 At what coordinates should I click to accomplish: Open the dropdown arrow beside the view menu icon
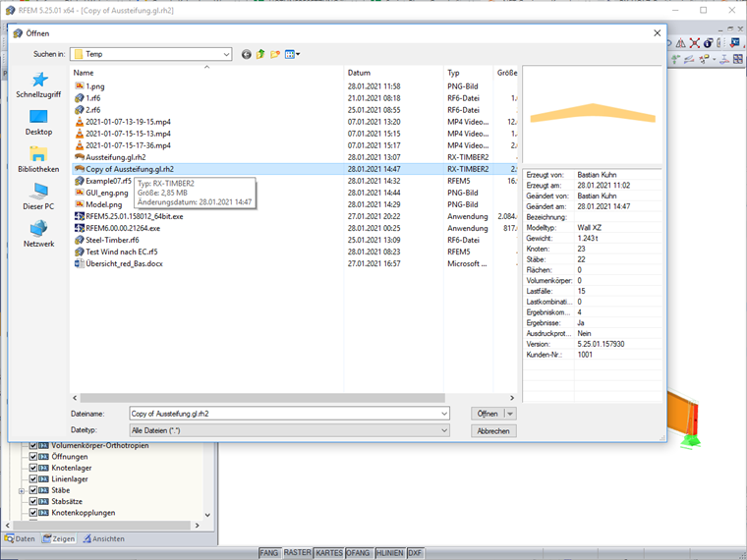(x=298, y=54)
